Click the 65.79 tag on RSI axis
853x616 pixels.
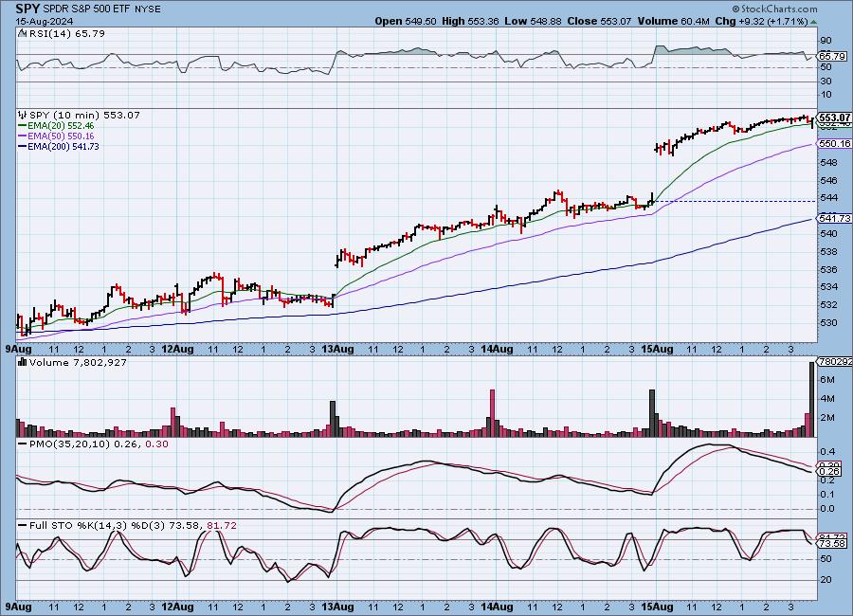[833, 56]
